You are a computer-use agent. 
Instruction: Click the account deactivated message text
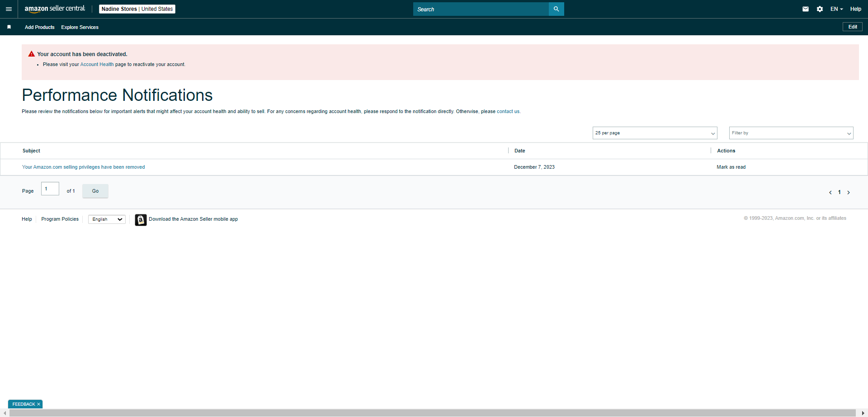pos(82,54)
